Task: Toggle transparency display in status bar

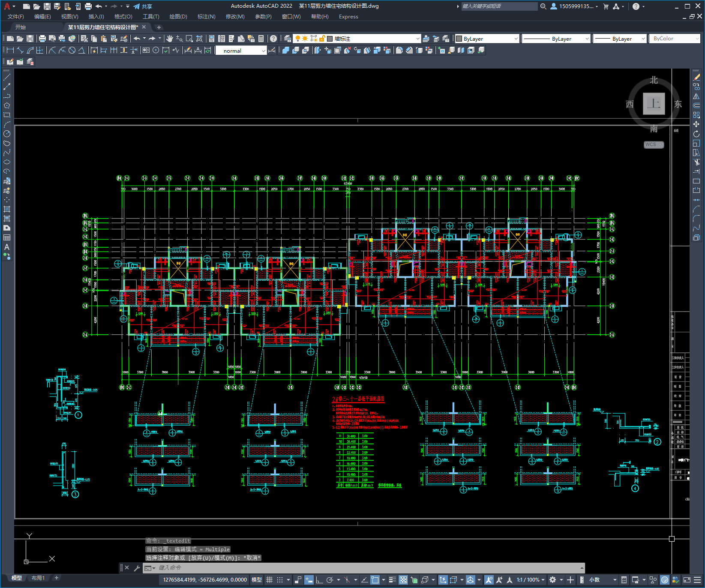Action: coord(403,580)
